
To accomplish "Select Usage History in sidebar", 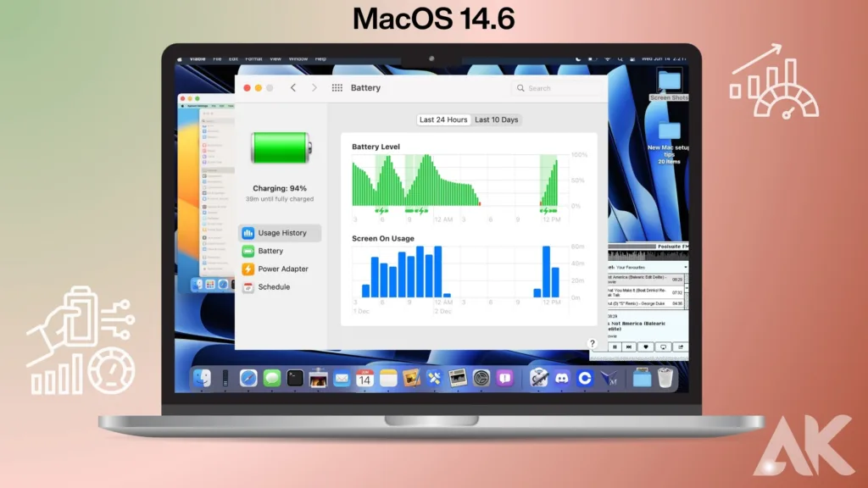I will 280,233.
